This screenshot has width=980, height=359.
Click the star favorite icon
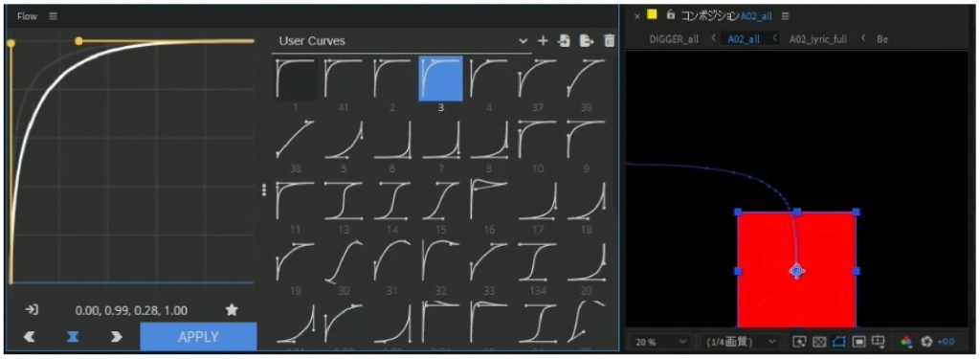click(232, 309)
